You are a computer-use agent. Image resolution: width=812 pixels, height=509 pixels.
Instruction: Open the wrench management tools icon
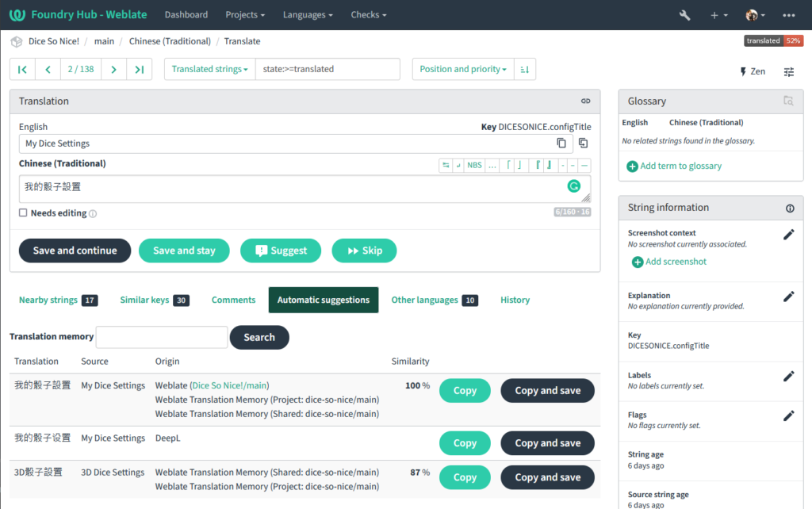(685, 15)
